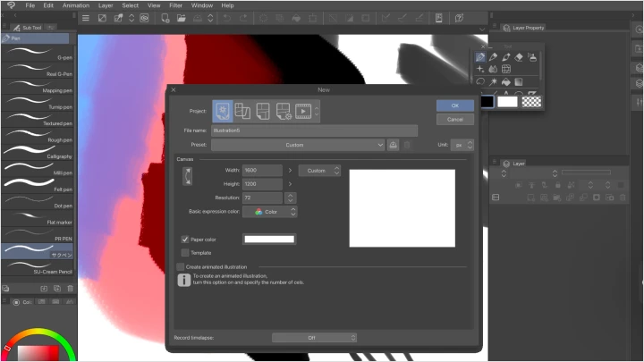Open the Unit px dropdown
The image size is (644, 362).
pyautogui.click(x=462, y=145)
